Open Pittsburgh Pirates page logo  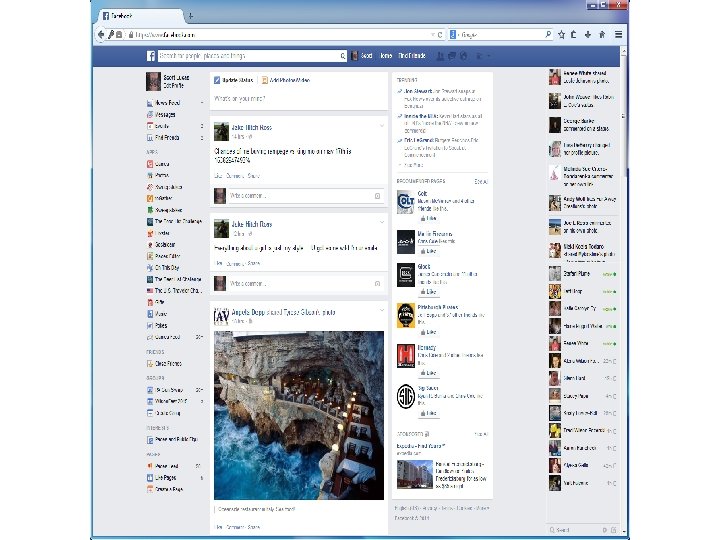coord(406,315)
